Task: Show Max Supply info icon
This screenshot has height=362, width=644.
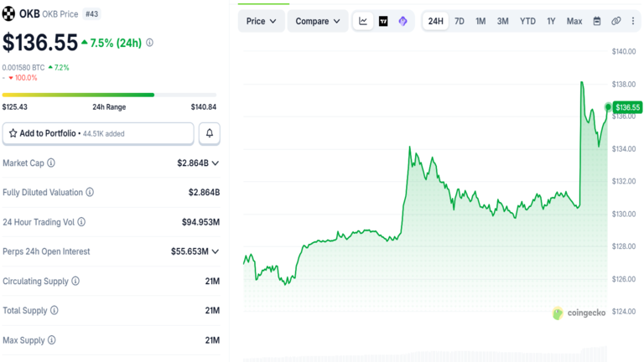Action: (52, 340)
